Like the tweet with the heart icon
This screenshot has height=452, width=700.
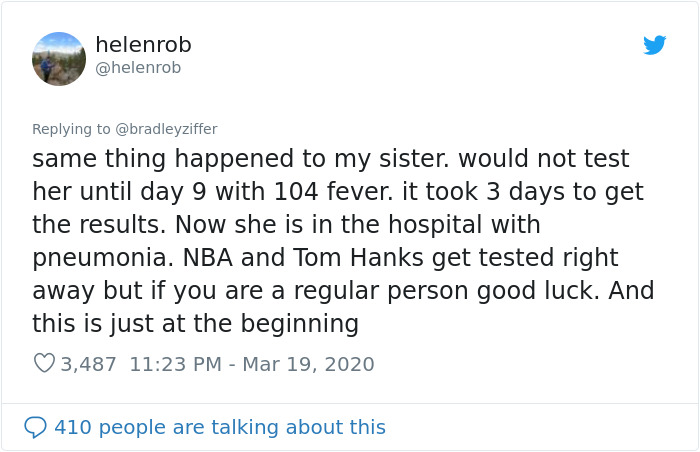(x=44, y=364)
